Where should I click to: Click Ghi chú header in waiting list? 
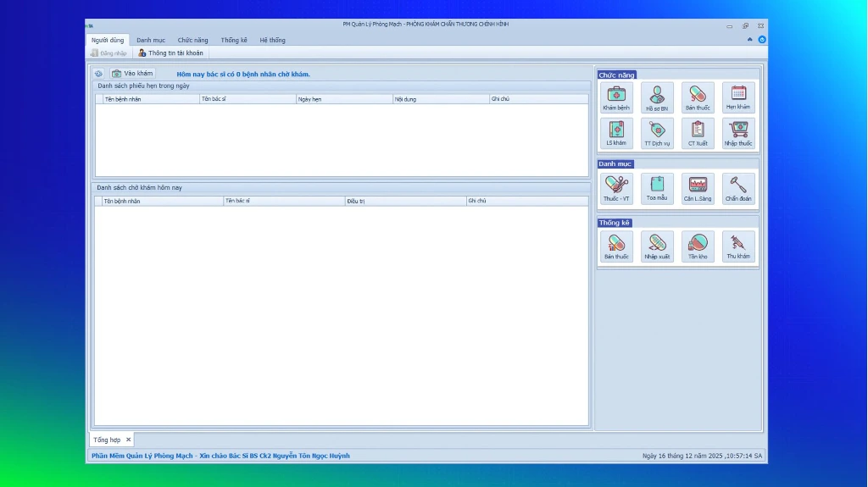coord(527,201)
